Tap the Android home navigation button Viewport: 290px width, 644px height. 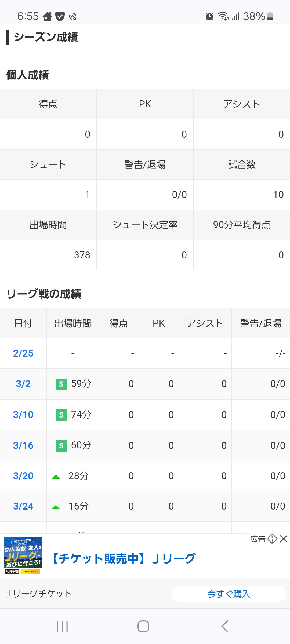[143, 626]
